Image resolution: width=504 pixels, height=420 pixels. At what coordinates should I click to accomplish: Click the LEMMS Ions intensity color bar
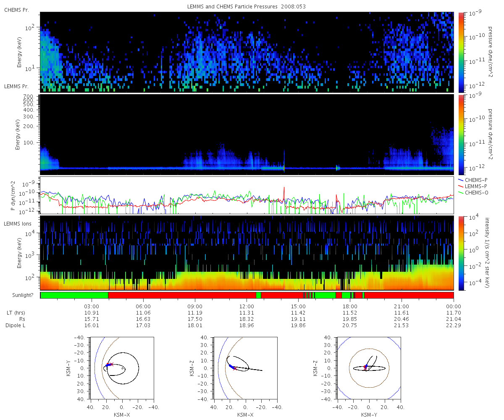point(461,253)
